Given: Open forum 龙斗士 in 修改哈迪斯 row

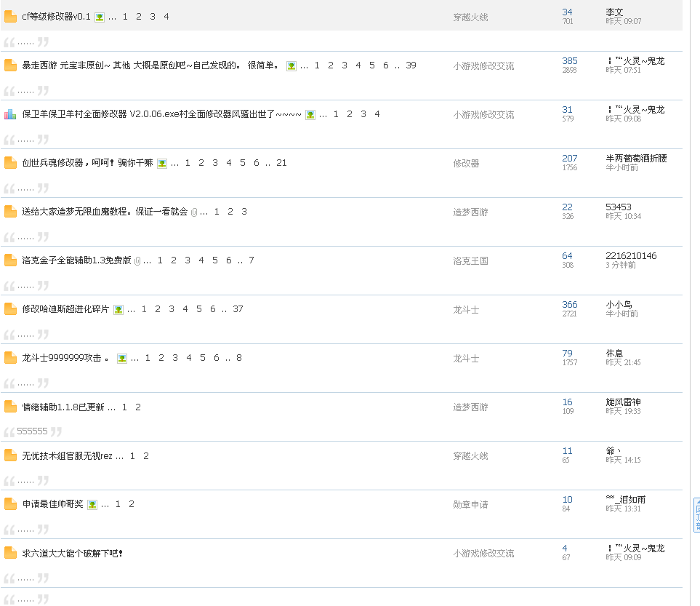Looking at the screenshot, I should pyautogui.click(x=466, y=310).
